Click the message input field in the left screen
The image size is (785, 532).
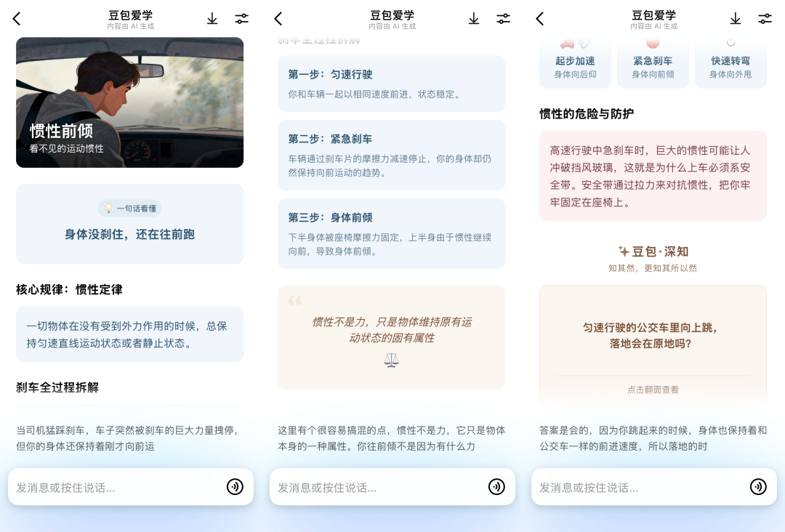click(x=116, y=487)
